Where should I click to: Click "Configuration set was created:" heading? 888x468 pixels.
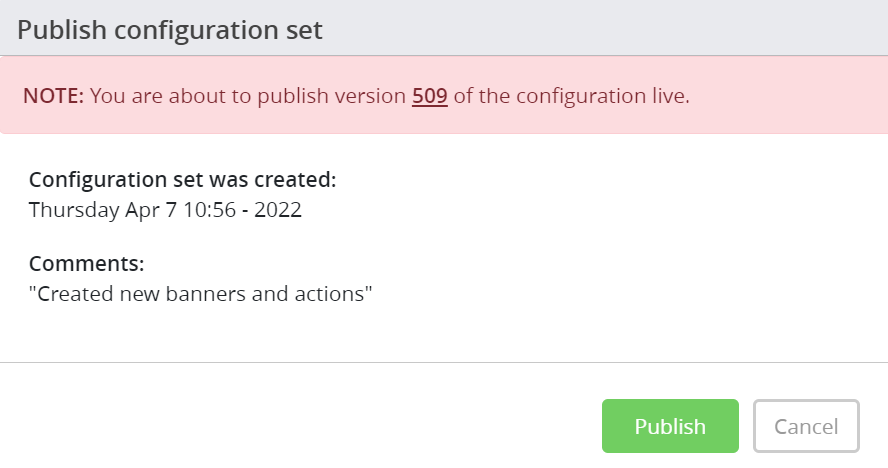182,180
